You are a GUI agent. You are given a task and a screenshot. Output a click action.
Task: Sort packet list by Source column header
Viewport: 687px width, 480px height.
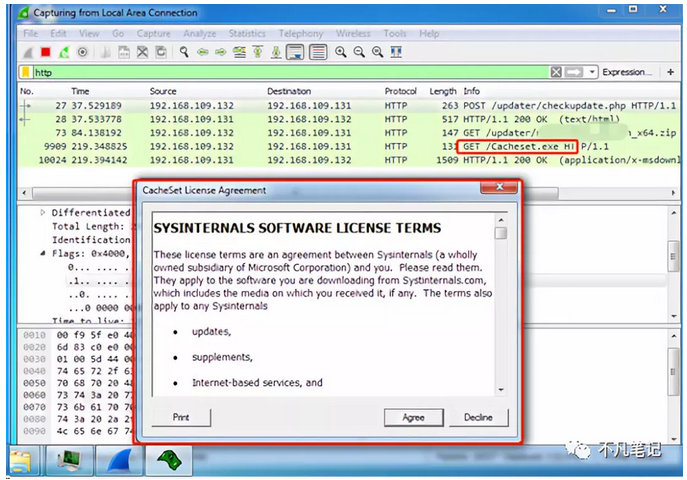point(163,91)
